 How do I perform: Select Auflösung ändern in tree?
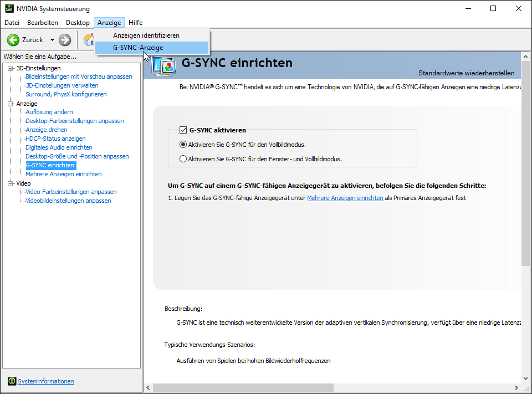click(x=49, y=112)
